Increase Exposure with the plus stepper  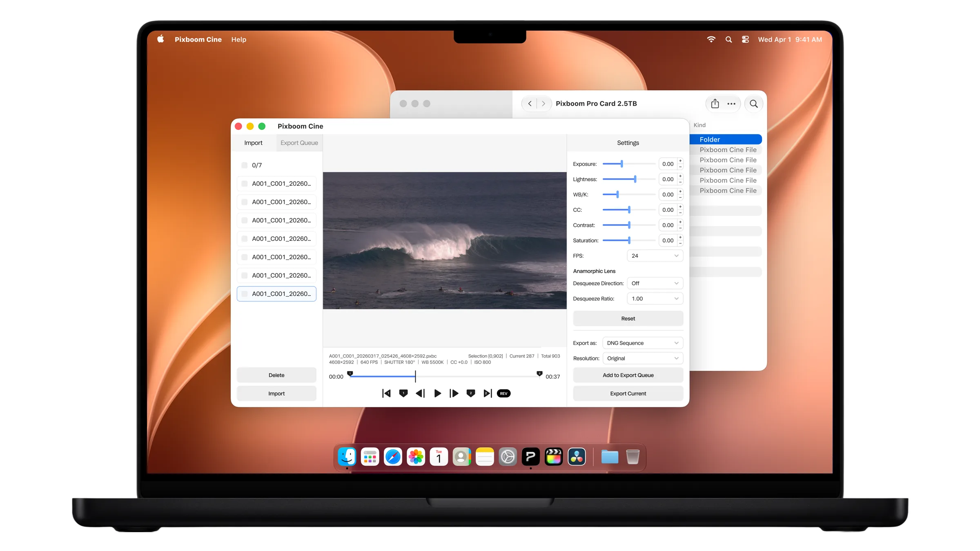680,161
